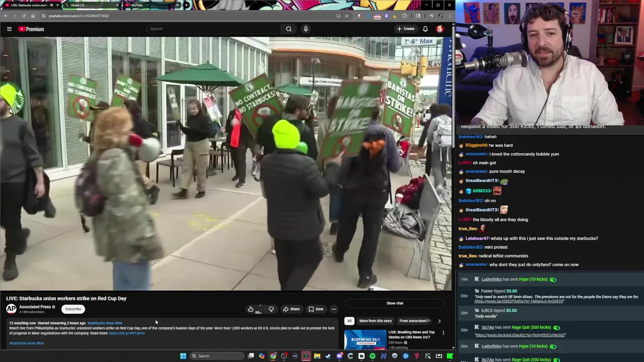Open the YouTube hamburger guide menu
The height and width of the screenshot is (362, 644).
tap(9, 29)
